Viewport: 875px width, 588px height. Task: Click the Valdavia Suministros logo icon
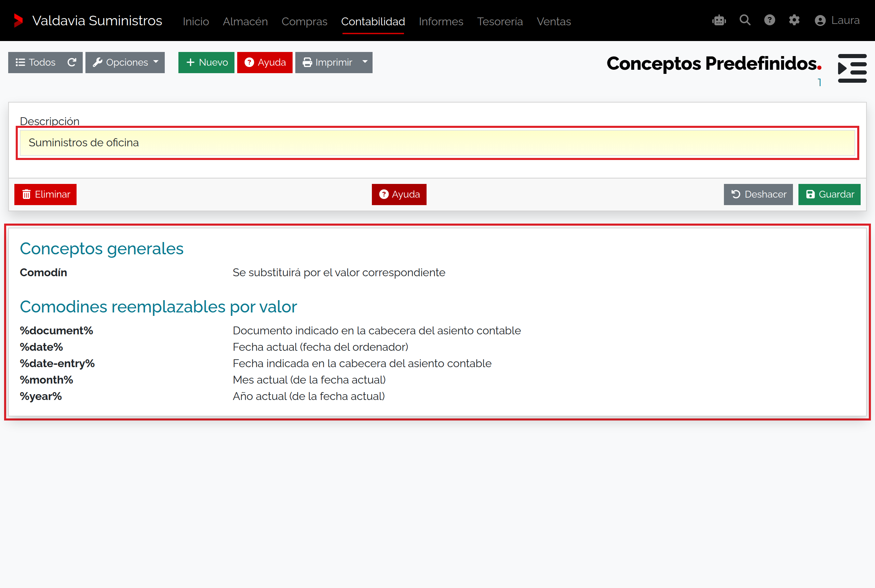coord(18,21)
